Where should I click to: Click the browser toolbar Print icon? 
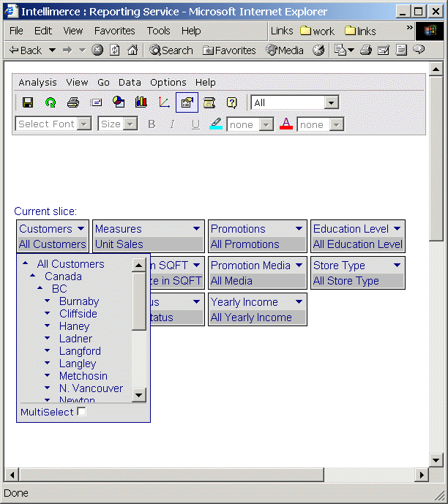[366, 50]
